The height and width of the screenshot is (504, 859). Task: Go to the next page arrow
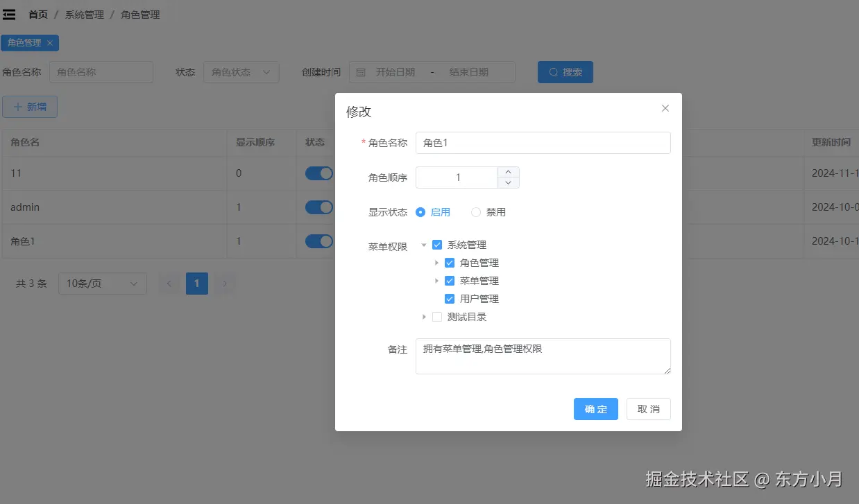224,284
